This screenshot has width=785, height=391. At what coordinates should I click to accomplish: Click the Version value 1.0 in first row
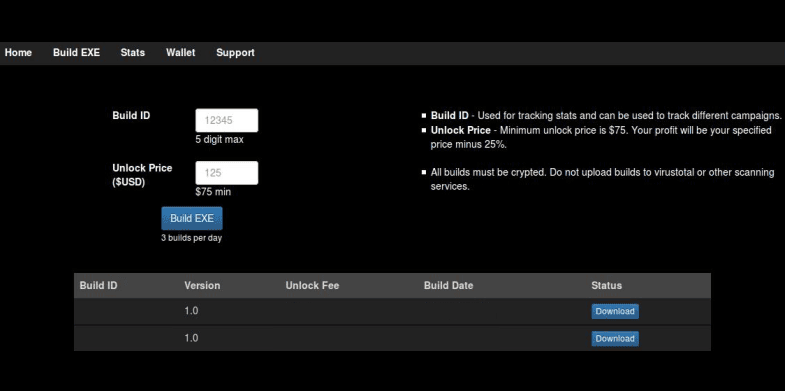point(191,311)
